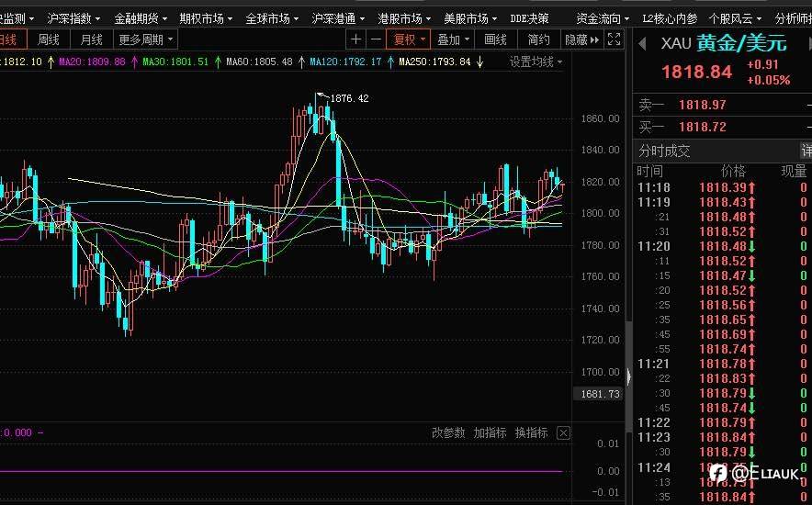812x505 pixels.
Task: Click 加指标 add indicator link
Action: (x=490, y=433)
